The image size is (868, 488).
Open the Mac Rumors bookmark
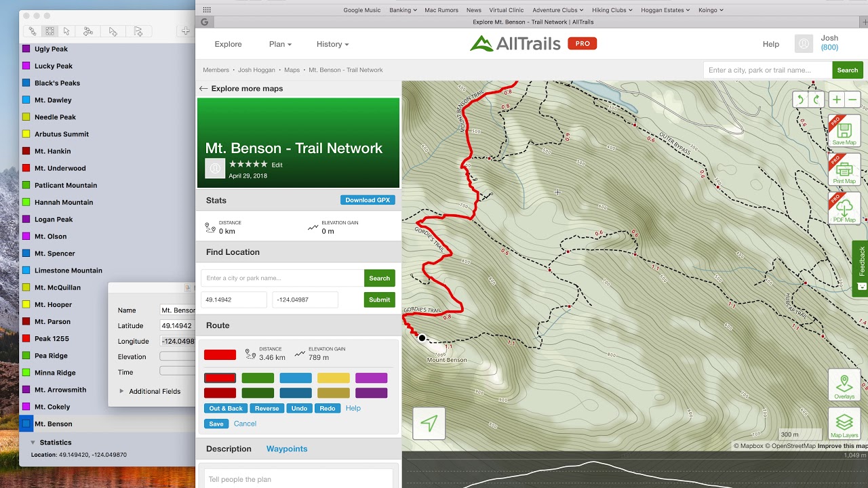(441, 10)
